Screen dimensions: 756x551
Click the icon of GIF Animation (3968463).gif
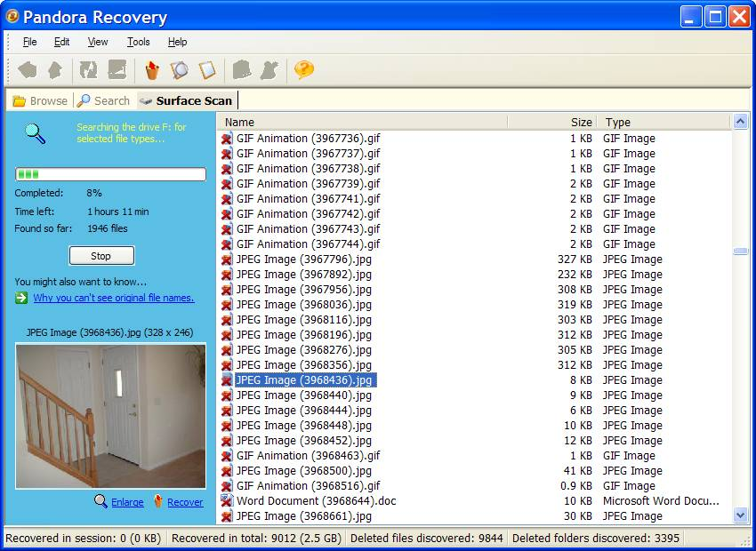click(227, 456)
